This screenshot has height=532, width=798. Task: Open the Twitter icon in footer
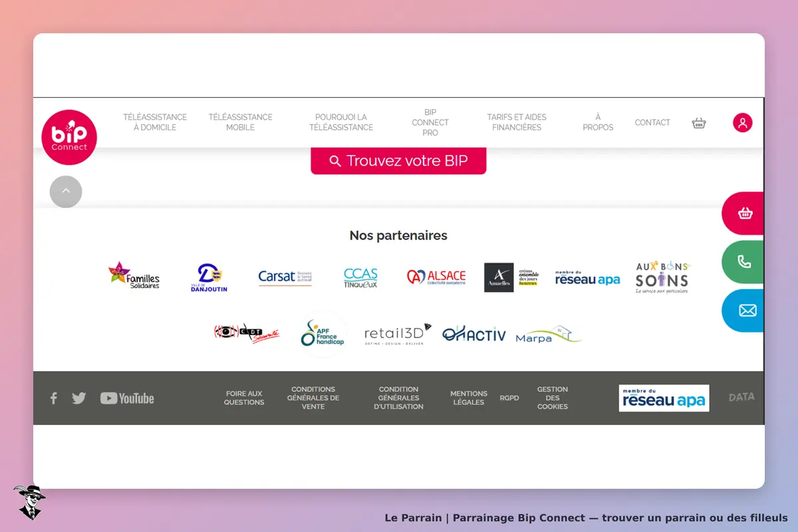(x=79, y=398)
